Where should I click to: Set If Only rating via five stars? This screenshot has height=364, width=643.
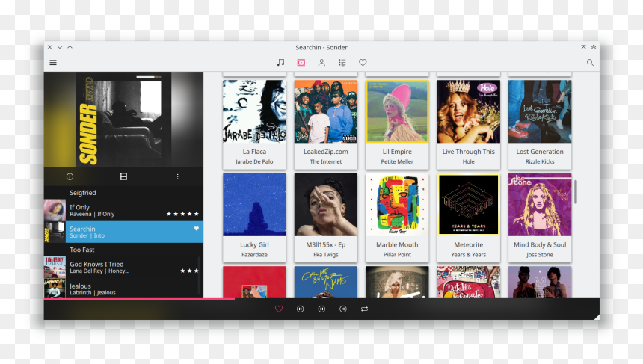pyautogui.click(x=182, y=214)
